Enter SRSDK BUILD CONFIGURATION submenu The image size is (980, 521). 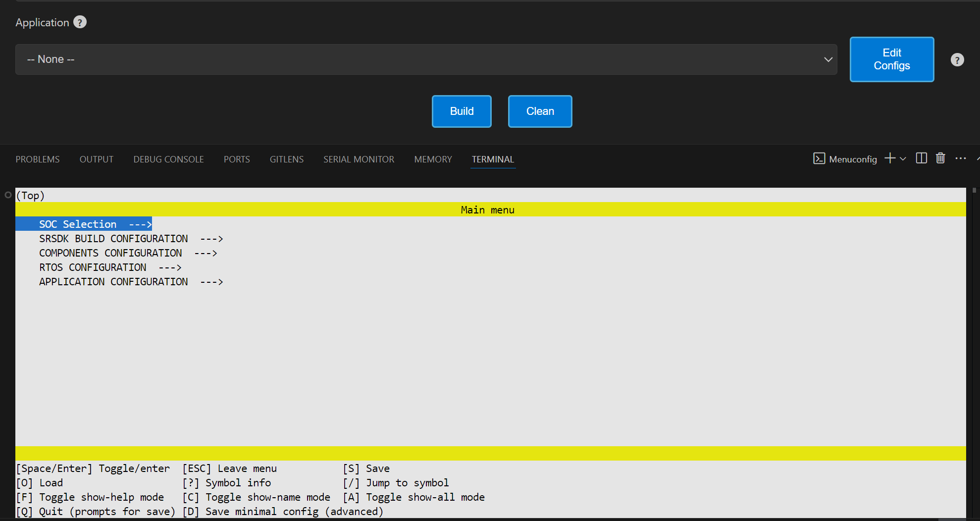tap(113, 239)
